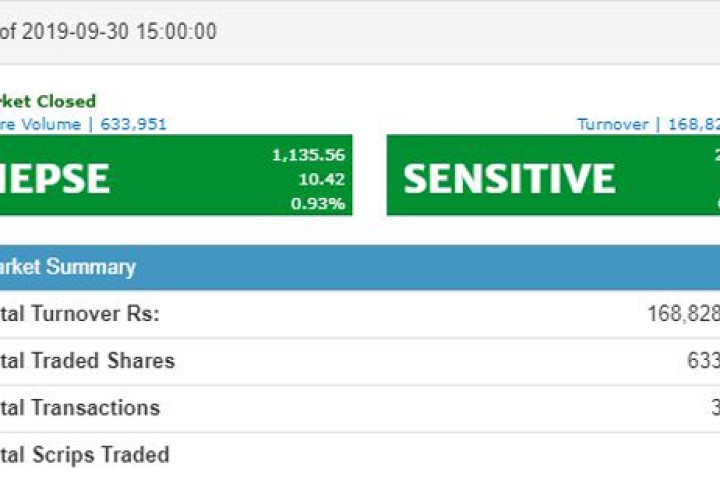This screenshot has height=480, width=720.
Task: Select the 2019-09-30 15:00:00 timestamp
Action: (x=119, y=32)
